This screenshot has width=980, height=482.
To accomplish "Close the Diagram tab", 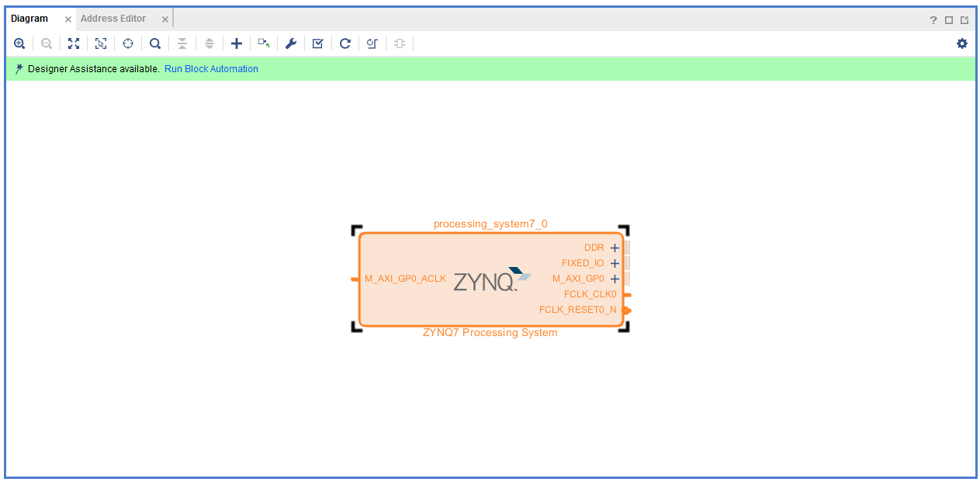I will [68, 19].
